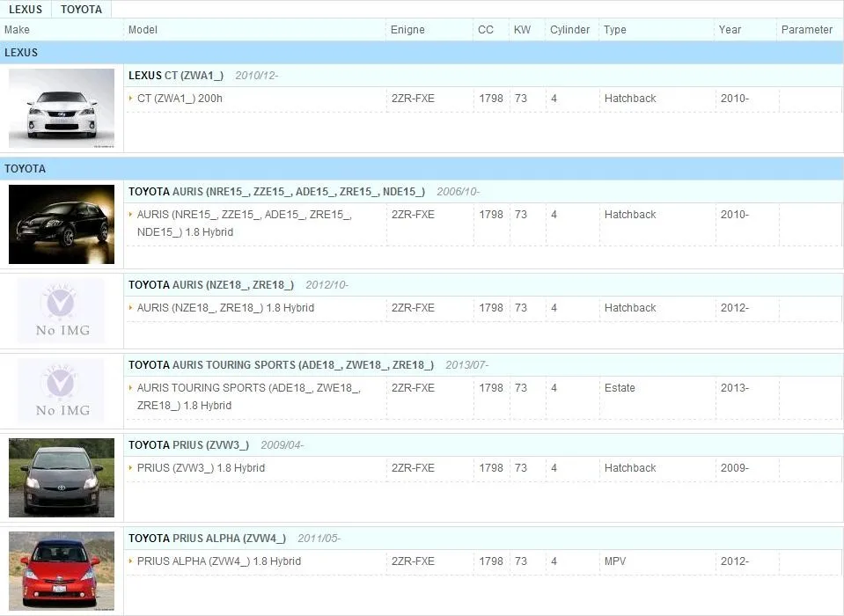Click the 2006/10- date next to Auris NRE15_ heading
The image size is (844, 616).
pyautogui.click(x=458, y=192)
